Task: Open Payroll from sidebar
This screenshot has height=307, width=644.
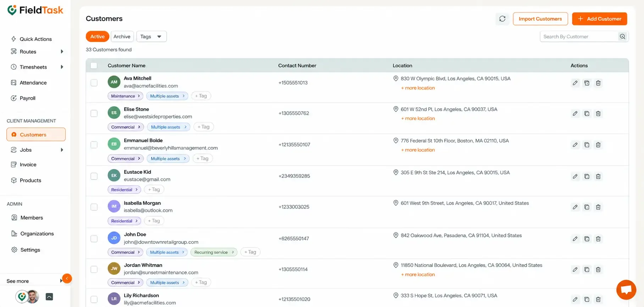Action: tap(23, 98)
